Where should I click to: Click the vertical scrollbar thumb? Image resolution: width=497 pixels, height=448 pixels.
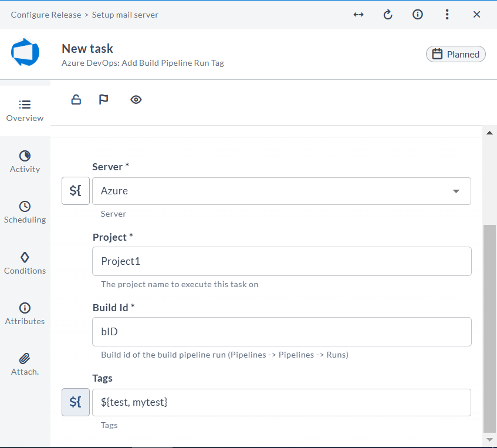(x=489, y=329)
